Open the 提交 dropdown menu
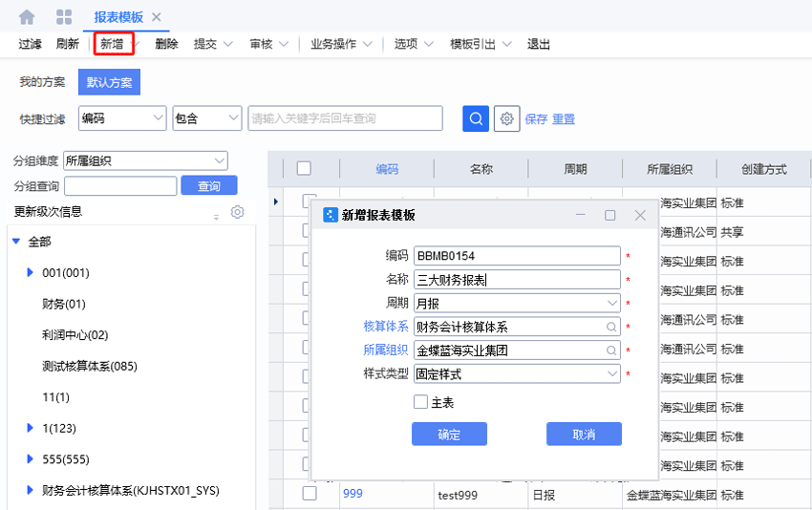Screen dimensions: 812x510 (x=213, y=44)
